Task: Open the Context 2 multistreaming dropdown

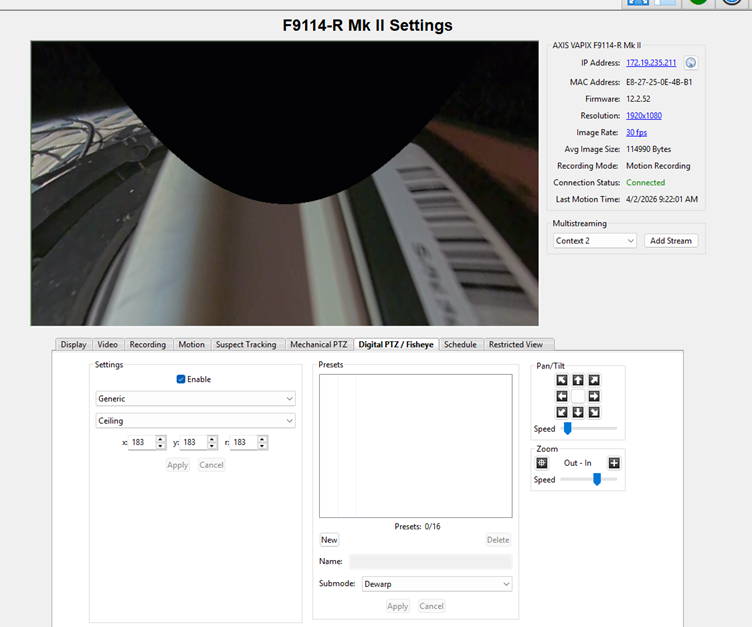Action: (x=595, y=241)
